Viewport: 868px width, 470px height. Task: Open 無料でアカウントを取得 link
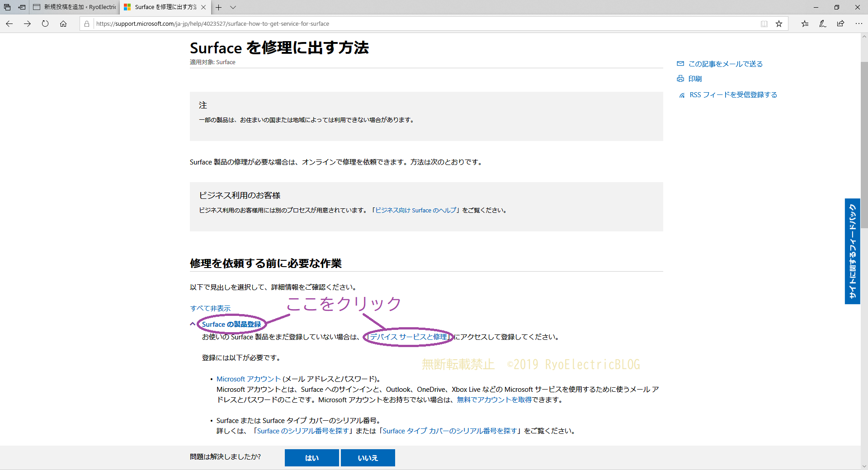494,400
